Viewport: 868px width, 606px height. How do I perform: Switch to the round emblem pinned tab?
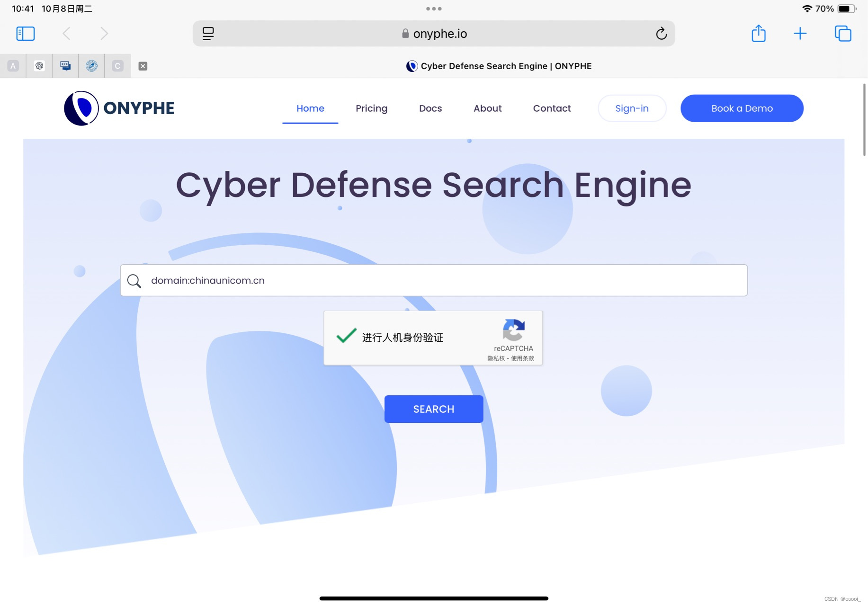[x=91, y=66]
